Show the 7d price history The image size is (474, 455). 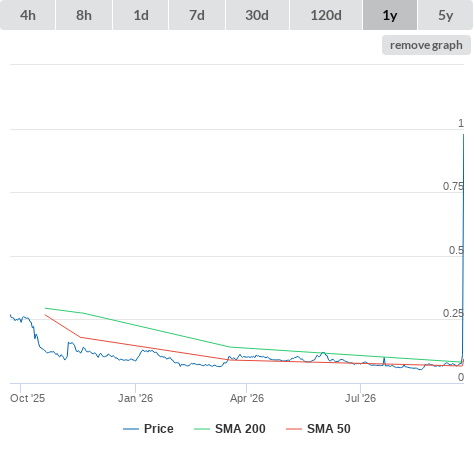[x=197, y=15]
